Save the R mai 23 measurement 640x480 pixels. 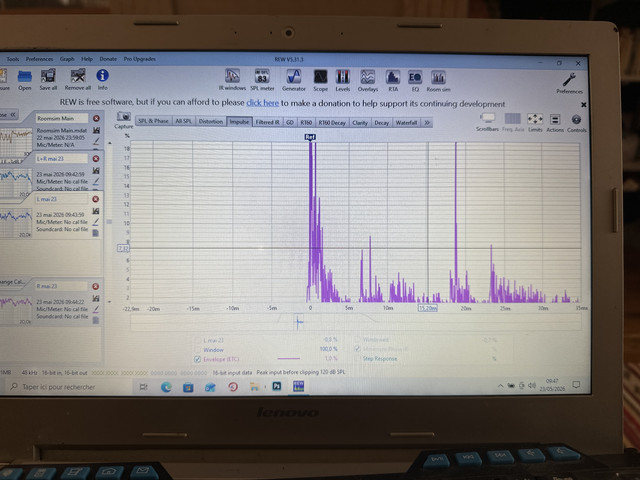coord(96,298)
